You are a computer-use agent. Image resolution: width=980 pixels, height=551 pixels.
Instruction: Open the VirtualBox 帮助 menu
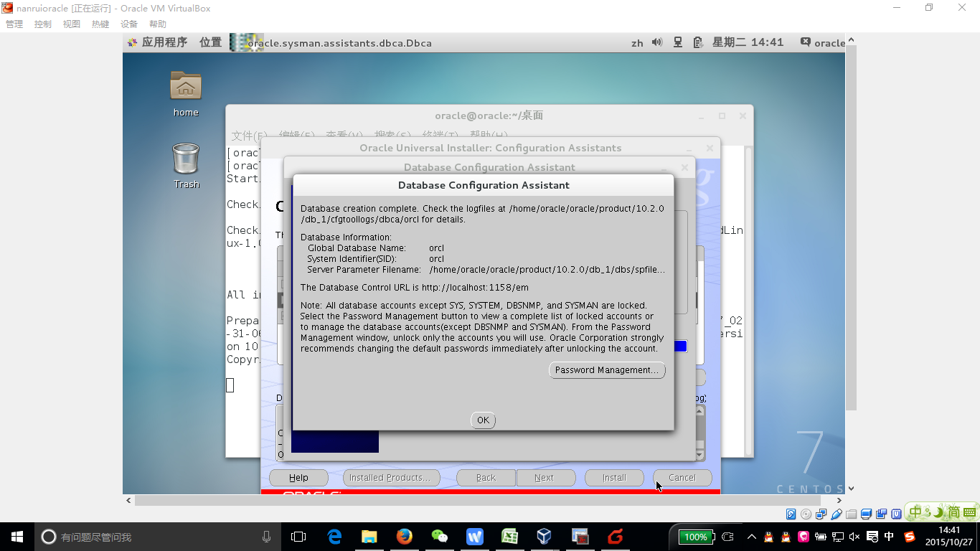(158, 24)
